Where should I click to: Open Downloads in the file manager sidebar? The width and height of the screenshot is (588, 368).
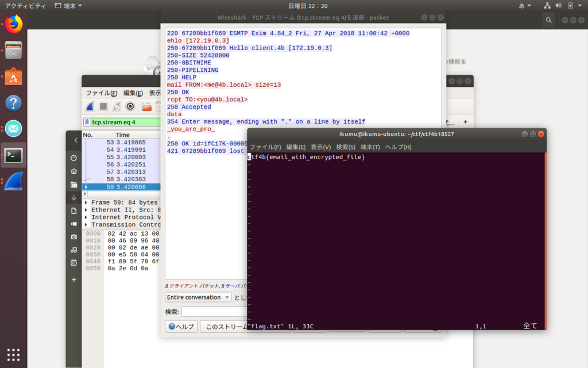(x=74, y=198)
